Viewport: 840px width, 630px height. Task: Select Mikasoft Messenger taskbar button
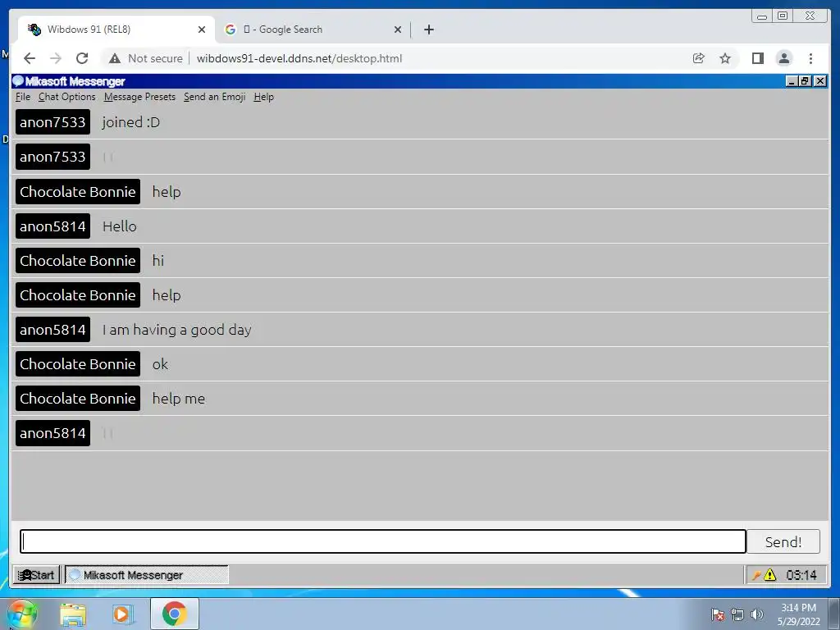point(147,575)
